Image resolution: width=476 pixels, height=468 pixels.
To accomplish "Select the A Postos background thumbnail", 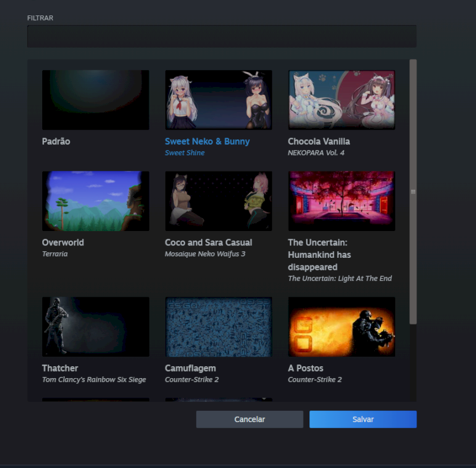I will [x=342, y=327].
